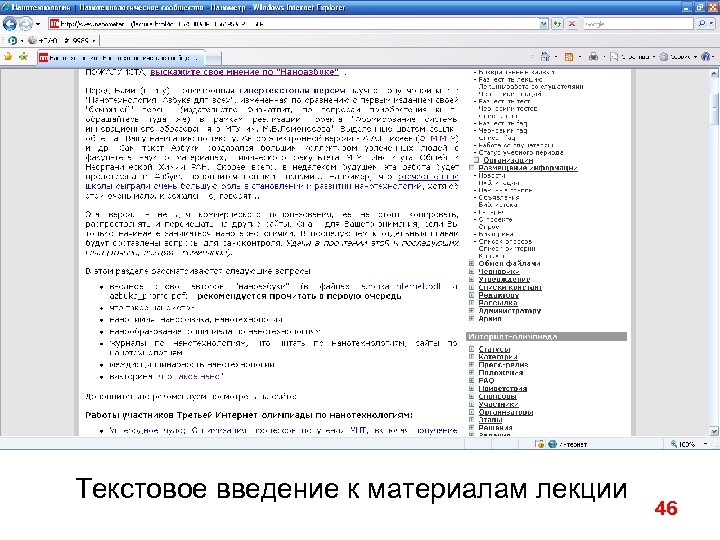Image resolution: width=720 pixels, height=540 pixels.
Task: Open the Спонсоры link in the sidebar
Action: [497, 396]
